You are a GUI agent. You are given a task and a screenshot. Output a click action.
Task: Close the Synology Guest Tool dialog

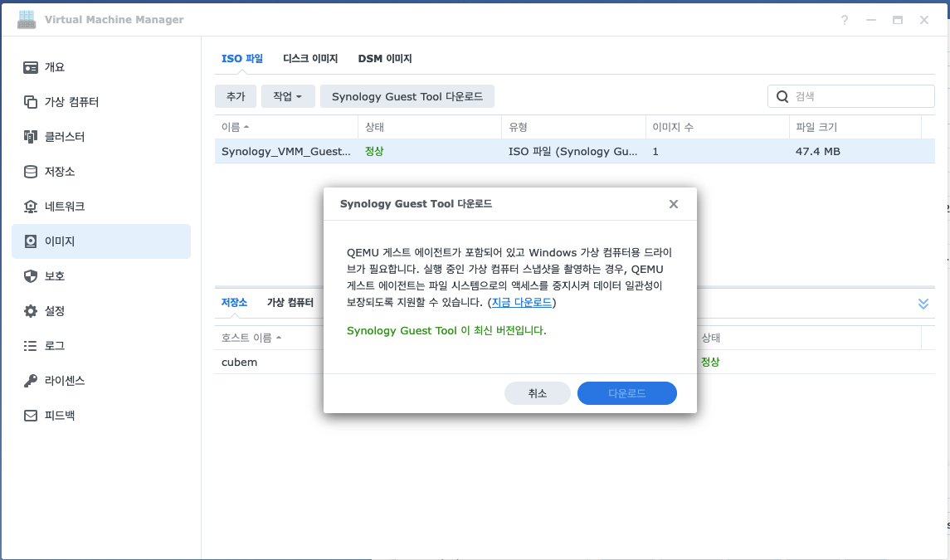673,204
